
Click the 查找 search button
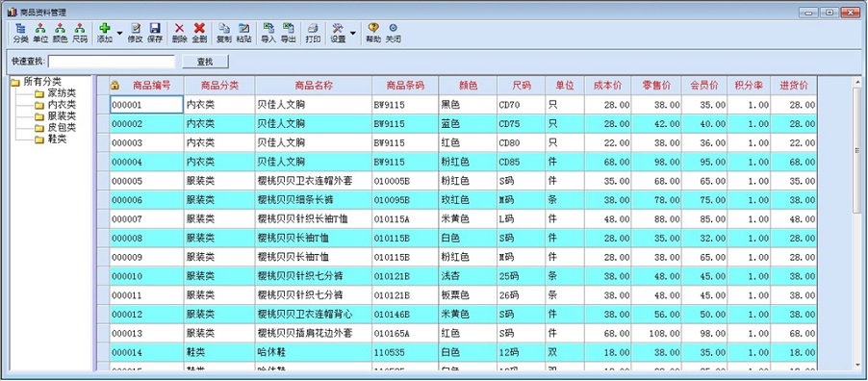205,62
